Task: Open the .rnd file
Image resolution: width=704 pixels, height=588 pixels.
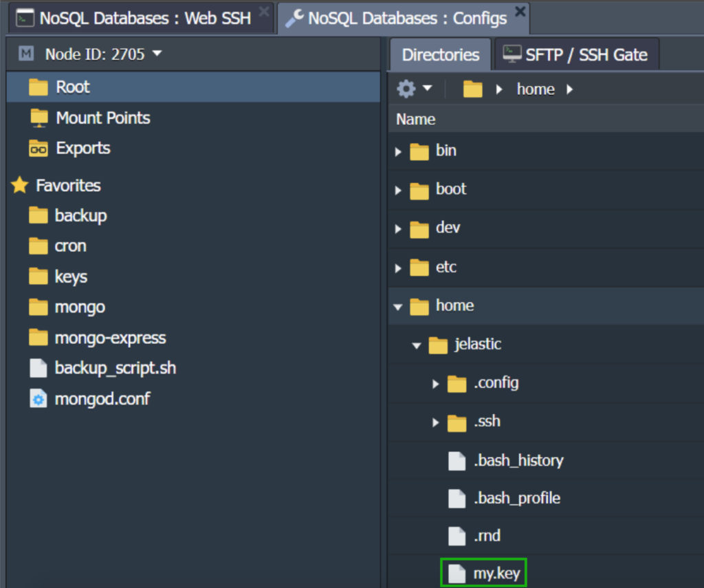Action: pyautogui.click(x=487, y=536)
